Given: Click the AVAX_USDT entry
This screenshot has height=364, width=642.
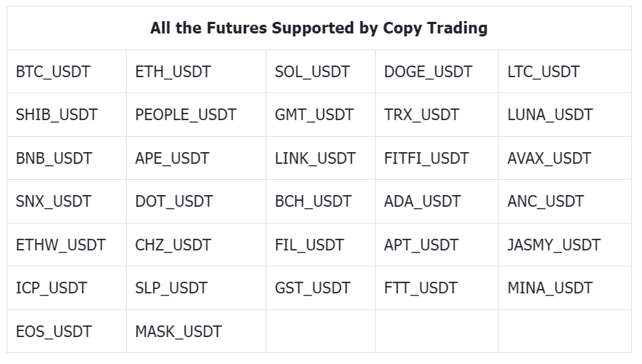Looking at the screenshot, I should pyautogui.click(x=549, y=159).
